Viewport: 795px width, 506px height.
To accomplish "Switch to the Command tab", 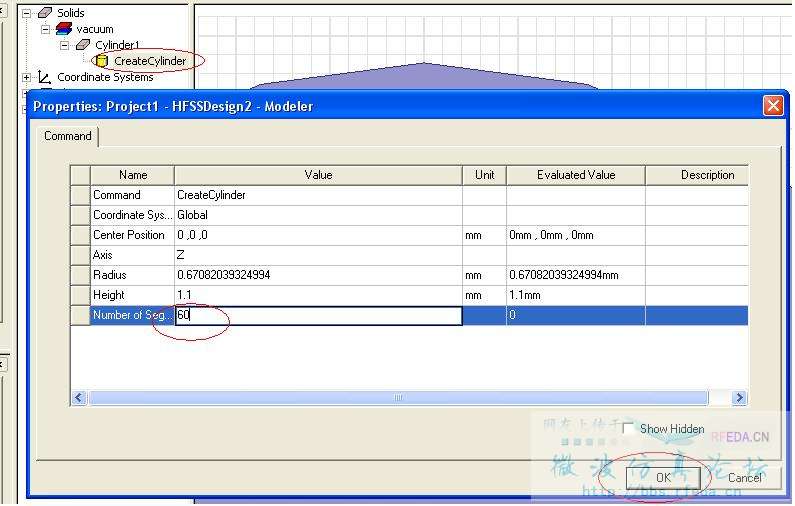I will click(x=68, y=136).
